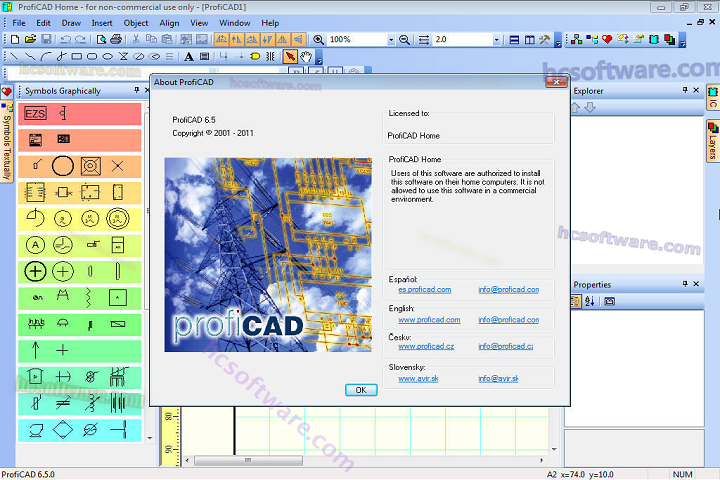Select the text tool 'A'
This screenshot has width=720, height=480.
tap(189, 56)
